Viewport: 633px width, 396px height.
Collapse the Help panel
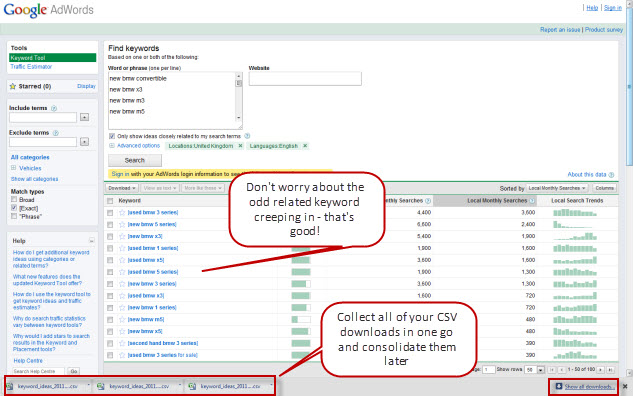92,241
